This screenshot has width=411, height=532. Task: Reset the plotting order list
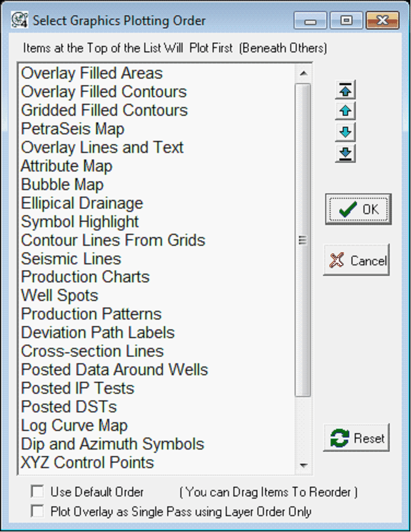click(x=356, y=438)
